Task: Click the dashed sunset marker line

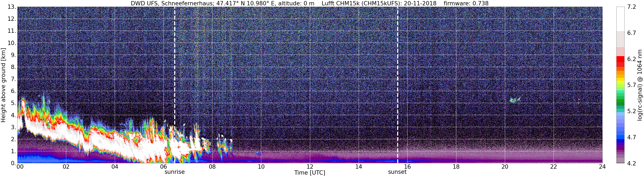Action: point(398,85)
